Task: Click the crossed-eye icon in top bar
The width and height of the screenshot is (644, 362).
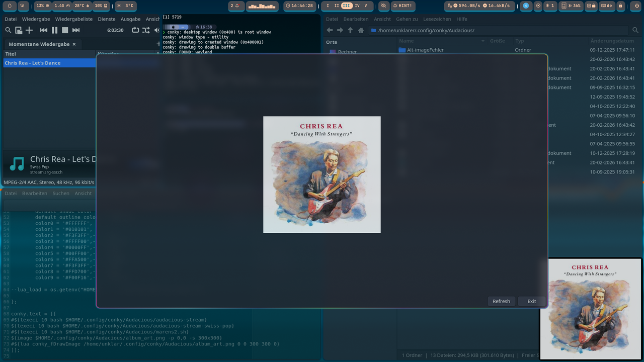Action: click(x=383, y=6)
